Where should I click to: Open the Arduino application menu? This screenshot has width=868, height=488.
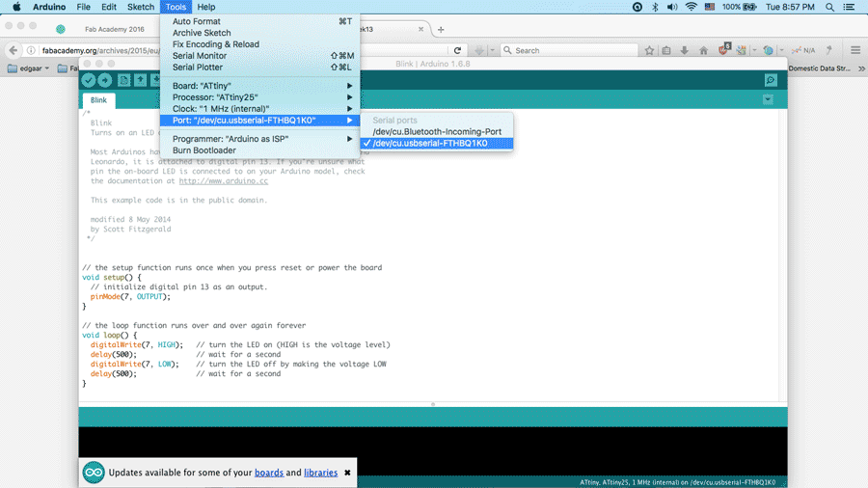pyautogui.click(x=49, y=7)
